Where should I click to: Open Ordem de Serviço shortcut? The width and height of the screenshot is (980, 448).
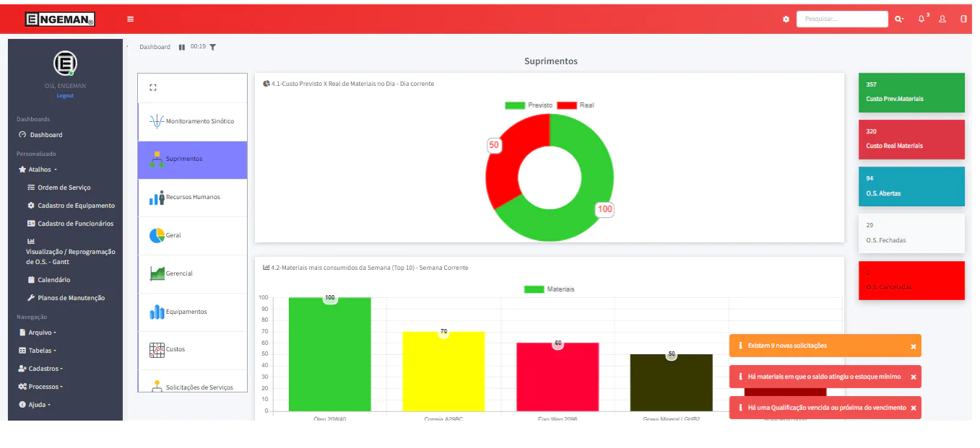[x=64, y=188]
